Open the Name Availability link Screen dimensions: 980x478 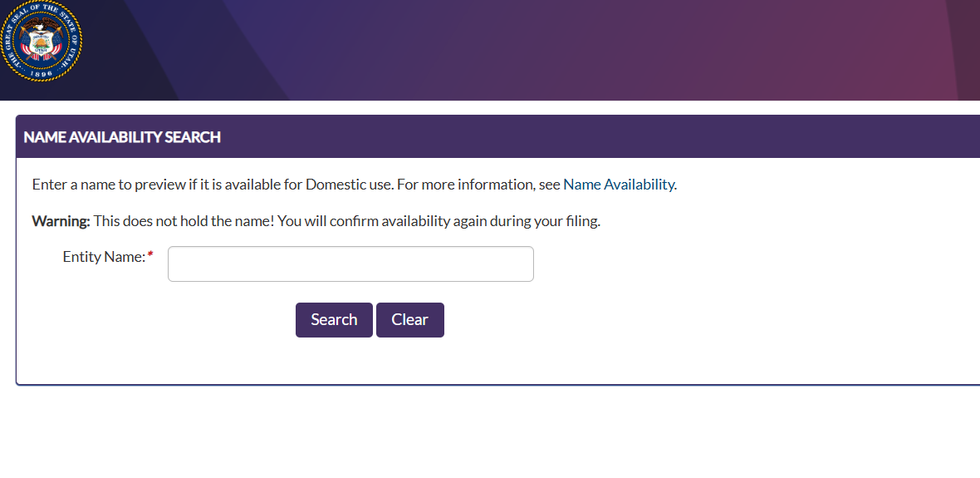619,185
